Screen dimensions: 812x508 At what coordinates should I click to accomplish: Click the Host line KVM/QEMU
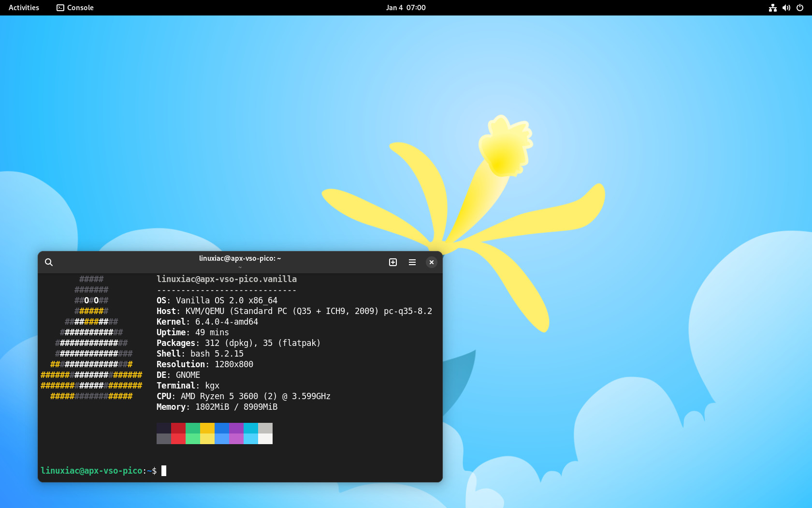tap(294, 311)
